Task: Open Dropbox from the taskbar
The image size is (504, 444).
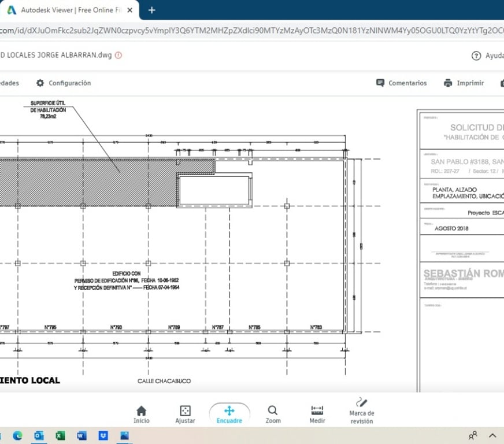Action: point(103,435)
